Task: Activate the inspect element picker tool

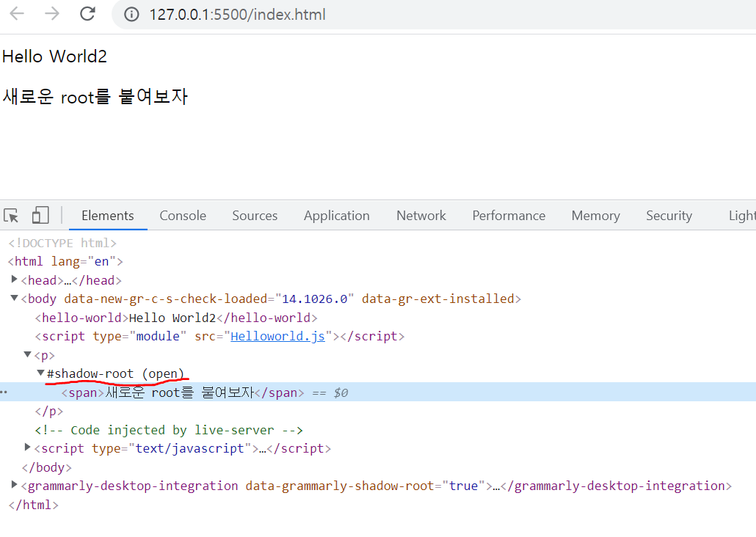Action: 11,216
